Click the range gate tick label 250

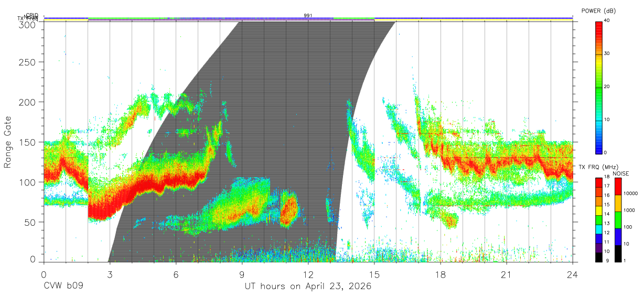(x=28, y=62)
